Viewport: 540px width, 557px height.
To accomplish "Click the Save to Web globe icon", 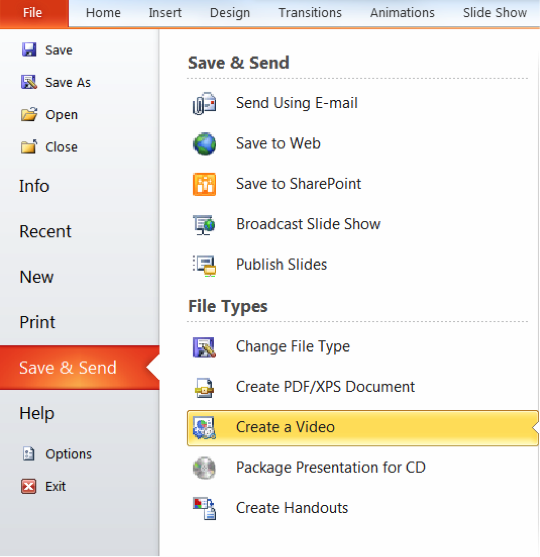I will click(204, 144).
